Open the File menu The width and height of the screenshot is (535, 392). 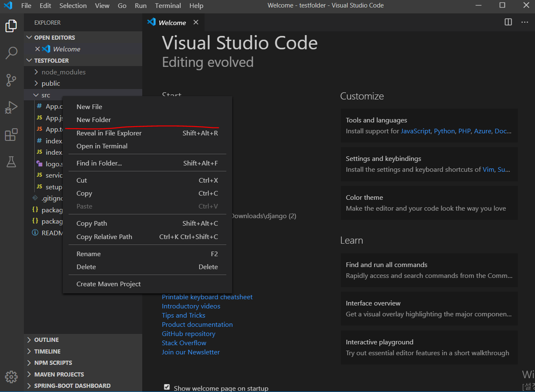26,6
